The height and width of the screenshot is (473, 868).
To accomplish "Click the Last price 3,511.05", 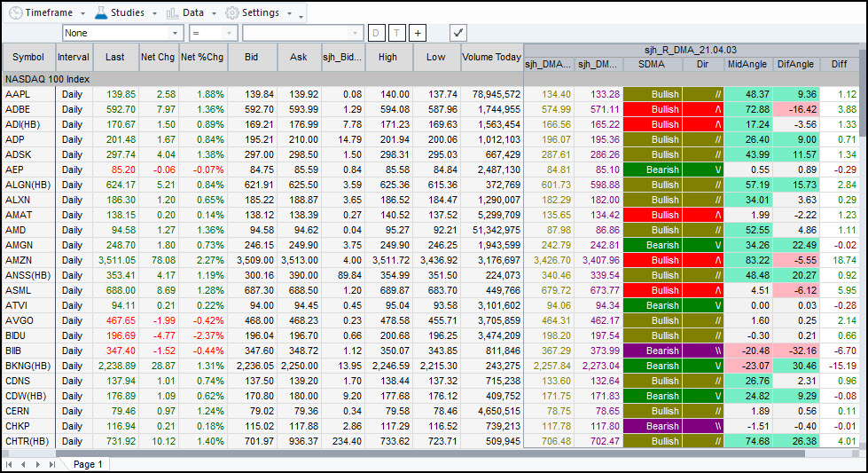I will coord(117,260).
